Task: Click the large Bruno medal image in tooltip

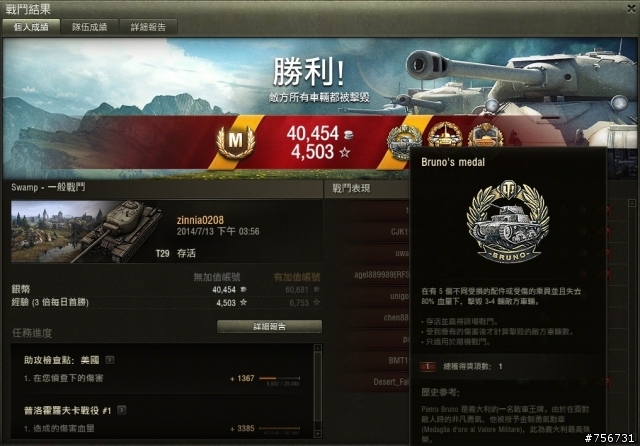Action: 507,222
